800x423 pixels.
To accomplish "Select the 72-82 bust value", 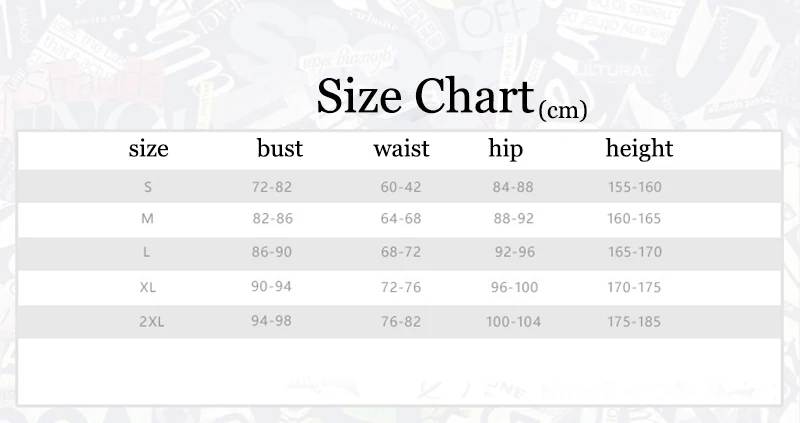I will [x=272, y=187].
